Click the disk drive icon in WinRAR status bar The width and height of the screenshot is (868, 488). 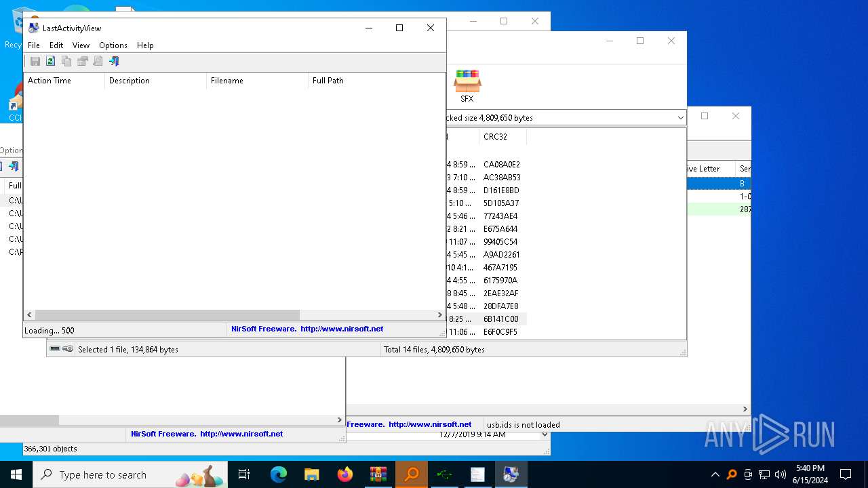(55, 349)
